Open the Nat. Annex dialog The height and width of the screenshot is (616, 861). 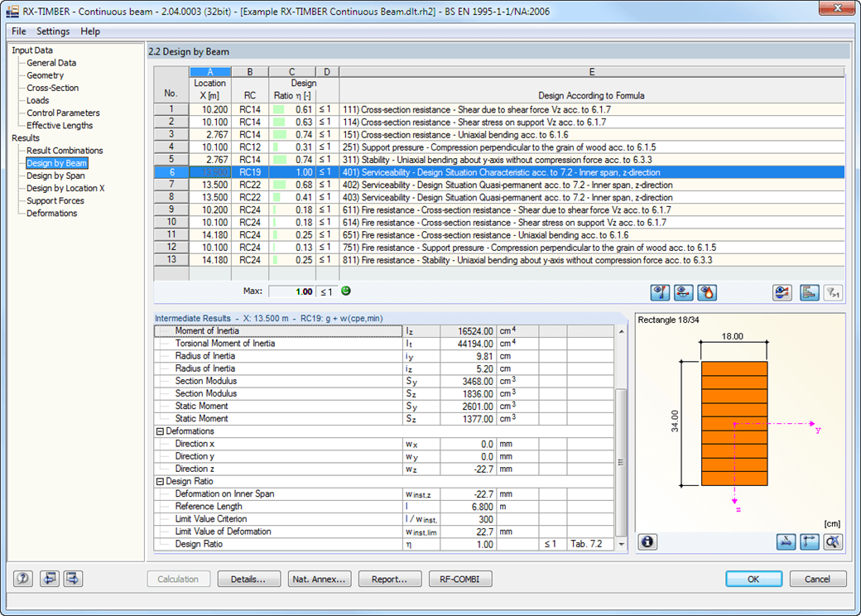(320, 579)
